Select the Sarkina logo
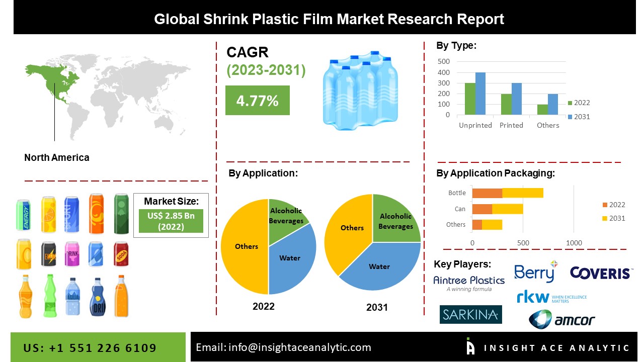This screenshot has width=644, height=362. click(x=470, y=314)
